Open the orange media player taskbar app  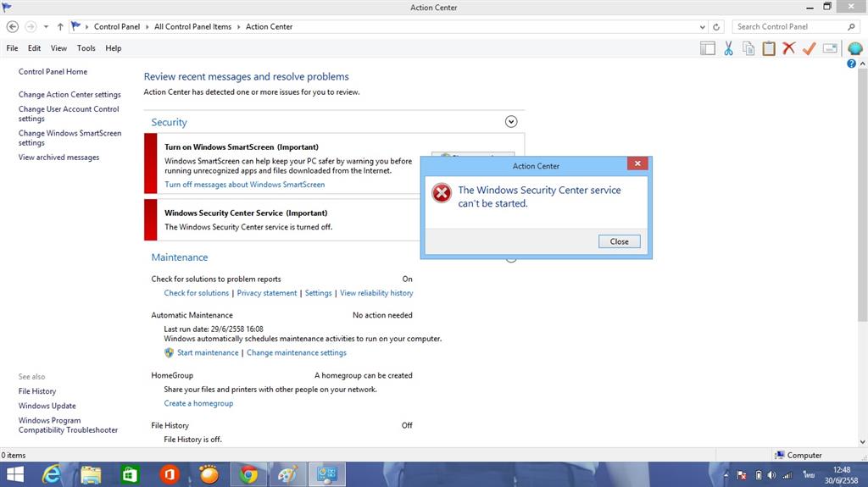(209, 474)
